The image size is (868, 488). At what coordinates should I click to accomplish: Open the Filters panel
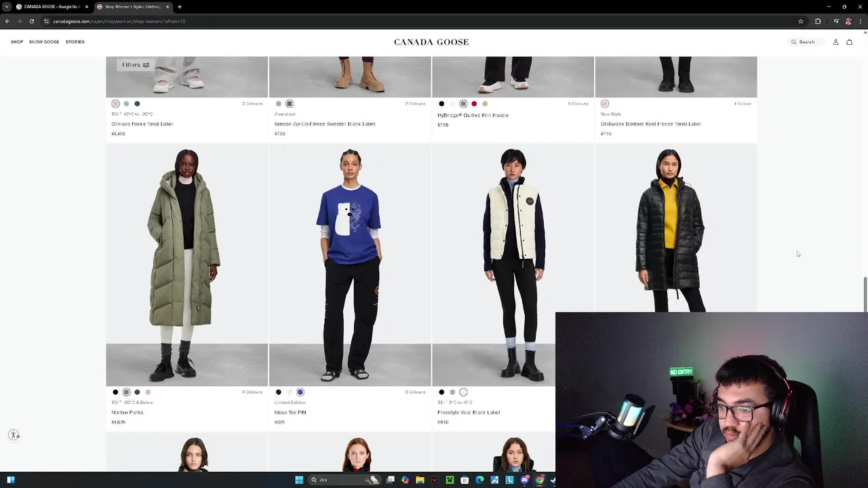click(x=135, y=65)
